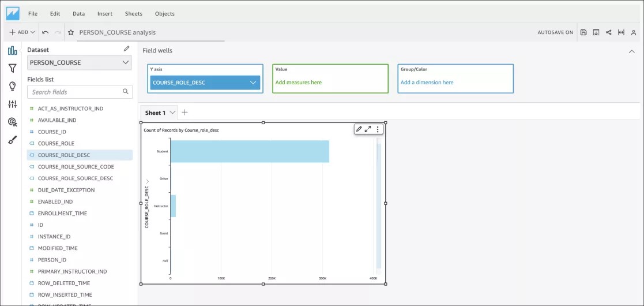
Task: Open the Insert menu
Action: (105, 13)
